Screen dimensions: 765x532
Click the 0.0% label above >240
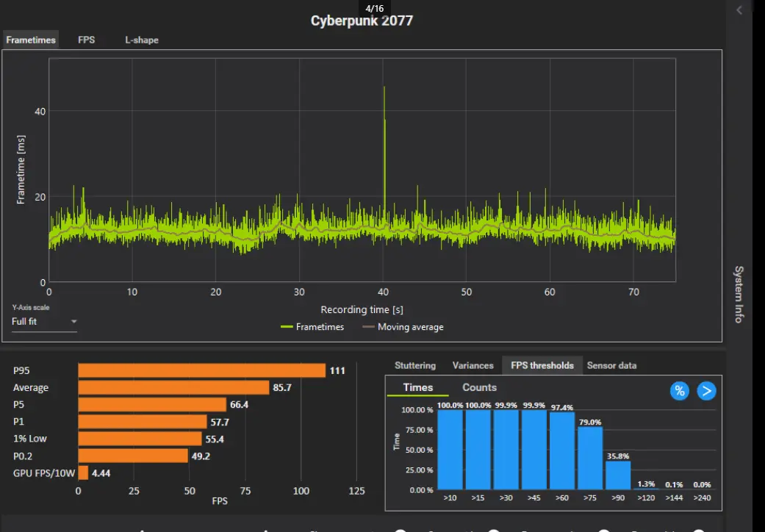(702, 484)
